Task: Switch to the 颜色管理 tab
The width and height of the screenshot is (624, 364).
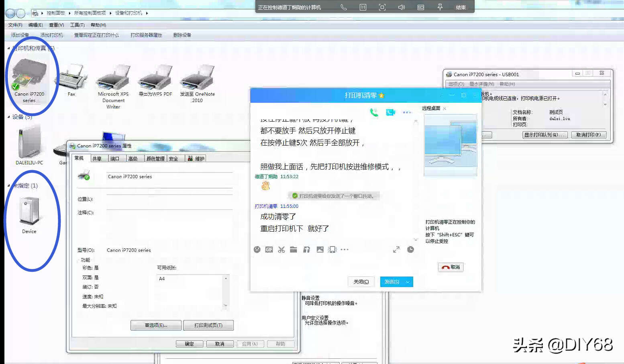Action: click(155, 159)
